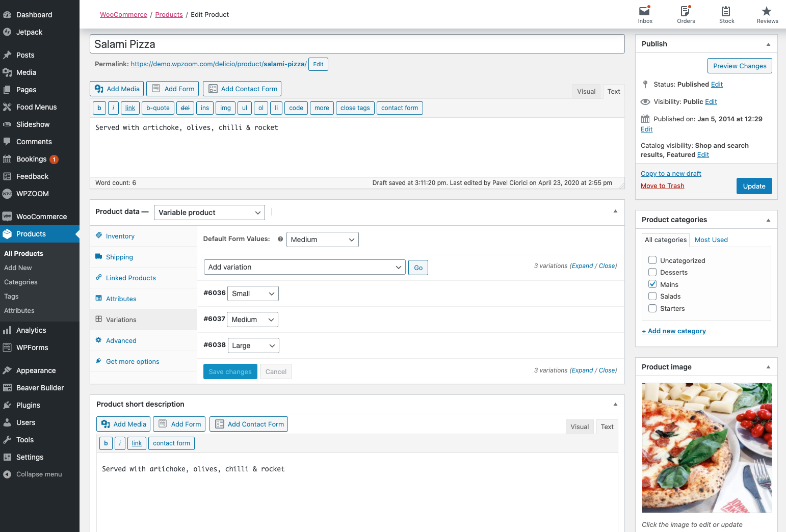Check the Uncategorized category
Image resolution: width=786 pixels, height=532 pixels.
[652, 260]
